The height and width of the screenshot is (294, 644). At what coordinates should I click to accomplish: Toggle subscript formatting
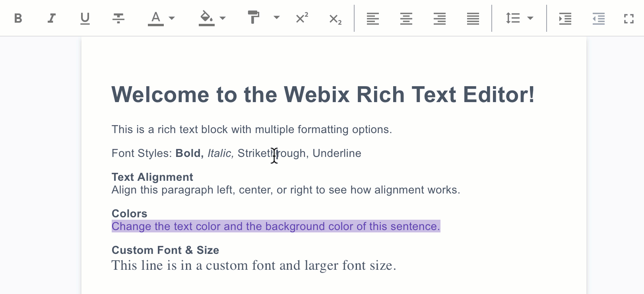pos(335,19)
